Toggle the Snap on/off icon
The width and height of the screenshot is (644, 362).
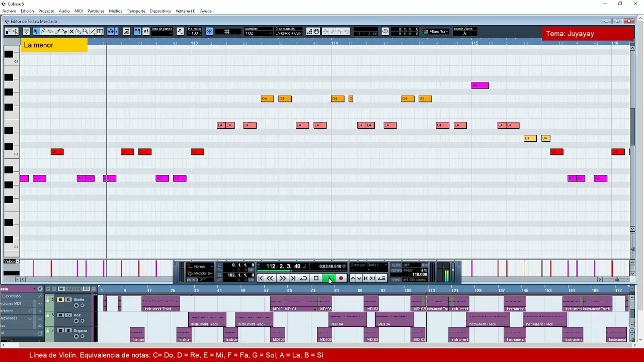[x=209, y=32]
